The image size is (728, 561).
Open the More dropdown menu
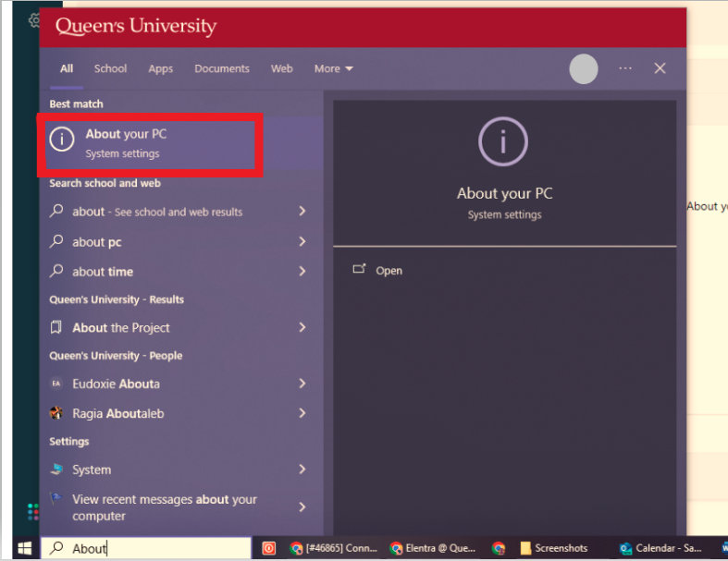(x=333, y=68)
